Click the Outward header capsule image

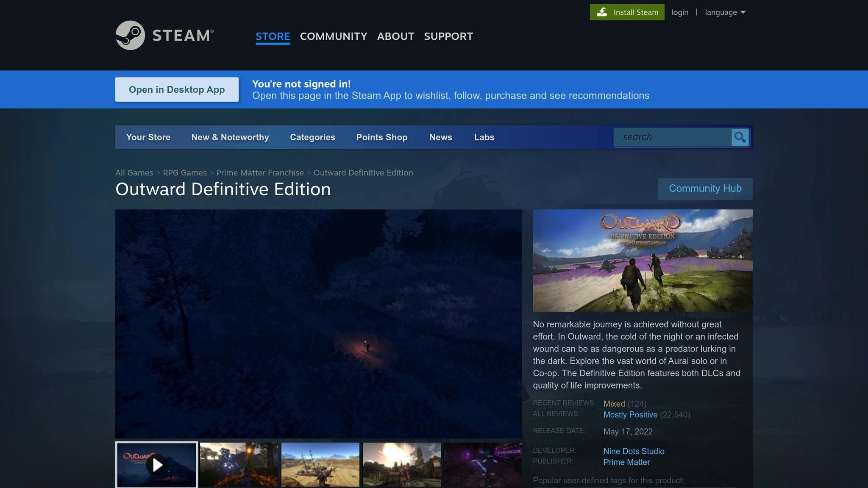coord(643,261)
